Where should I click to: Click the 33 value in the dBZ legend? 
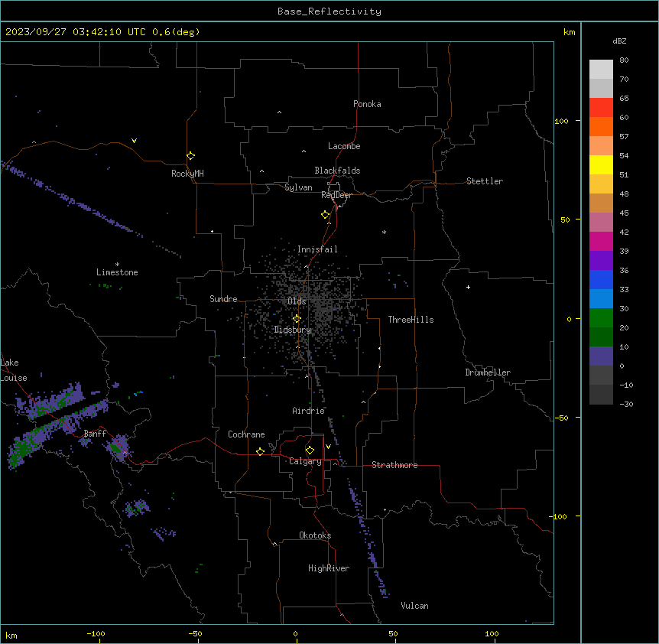[624, 289]
